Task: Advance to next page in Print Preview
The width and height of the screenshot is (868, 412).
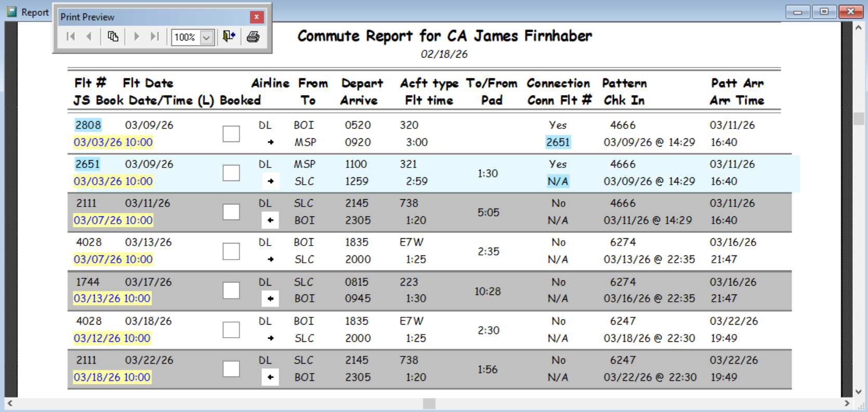Action: (137, 36)
